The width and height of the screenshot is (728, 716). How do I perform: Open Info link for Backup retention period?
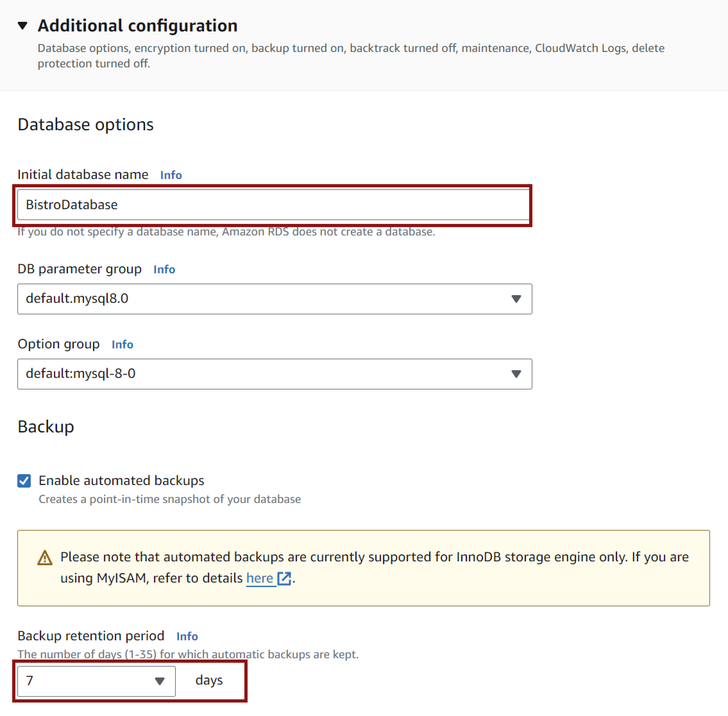click(x=187, y=636)
